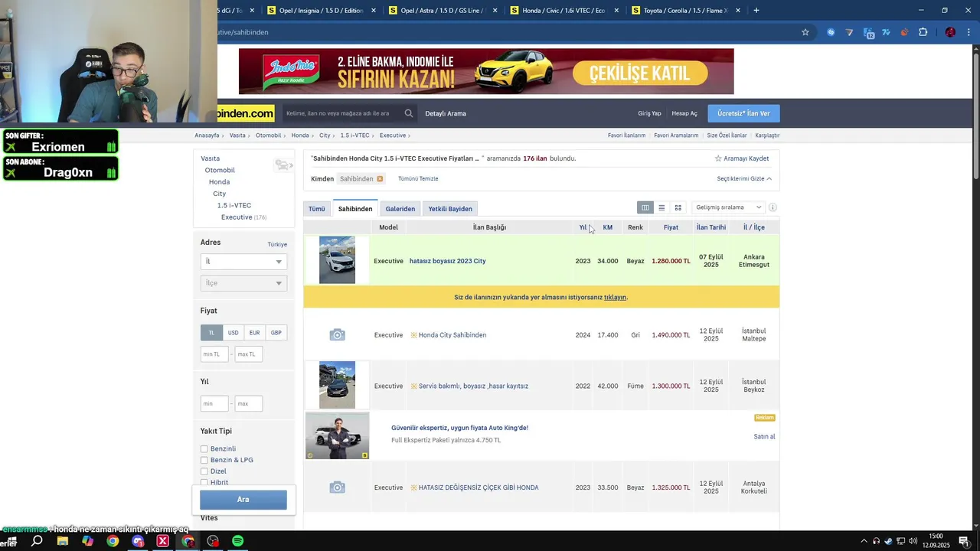Open the Shazam browser extension
980x551 pixels.
(831, 32)
